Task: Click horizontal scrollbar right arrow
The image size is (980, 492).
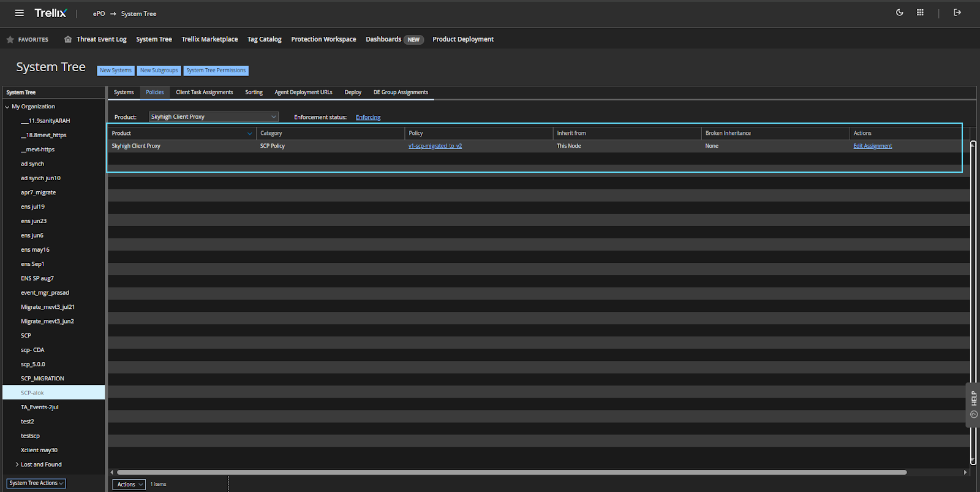Action: 965,472
